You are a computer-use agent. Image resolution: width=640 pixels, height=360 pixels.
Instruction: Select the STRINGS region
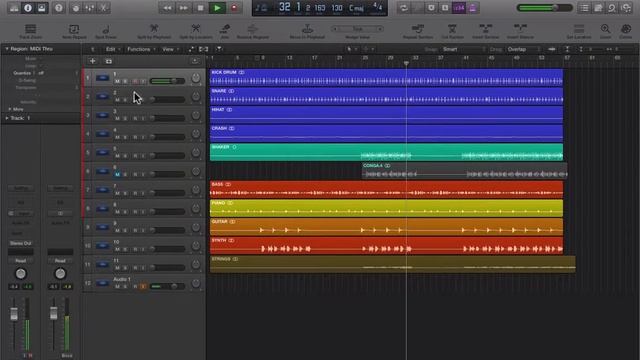point(393,264)
